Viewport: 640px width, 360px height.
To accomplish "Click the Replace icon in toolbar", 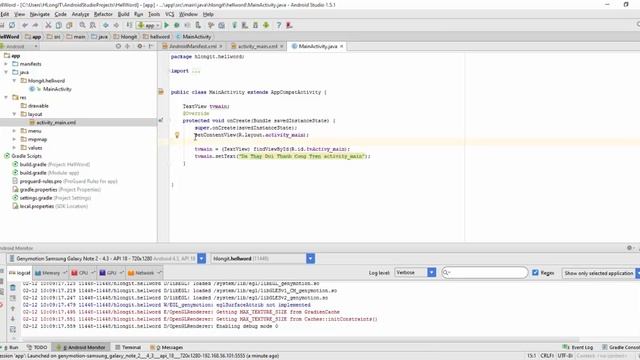I will pyautogui.click(x=93, y=25).
